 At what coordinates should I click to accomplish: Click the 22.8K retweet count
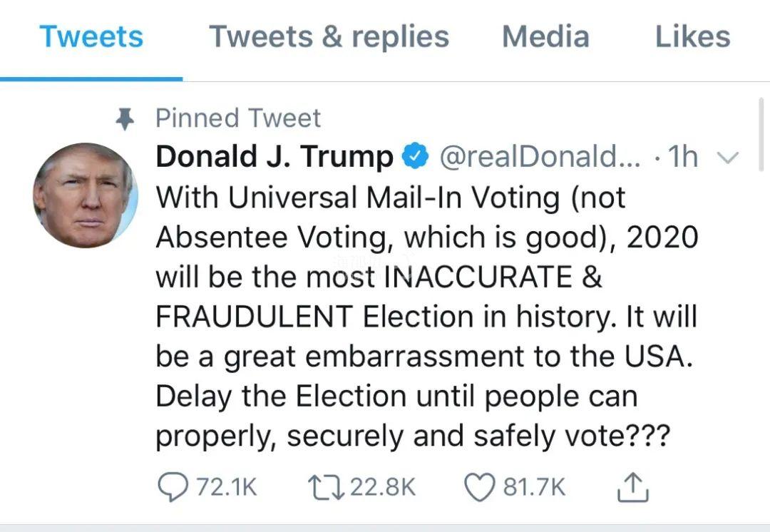[x=383, y=487]
